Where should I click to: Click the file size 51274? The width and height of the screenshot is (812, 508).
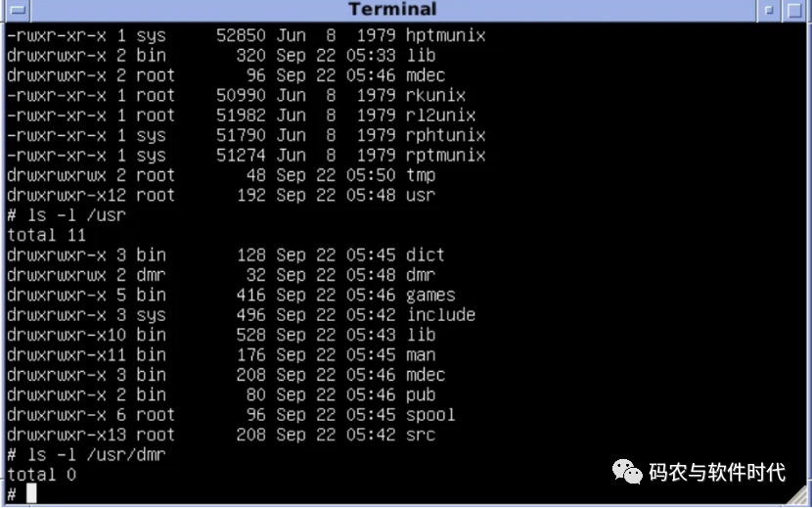pos(241,156)
